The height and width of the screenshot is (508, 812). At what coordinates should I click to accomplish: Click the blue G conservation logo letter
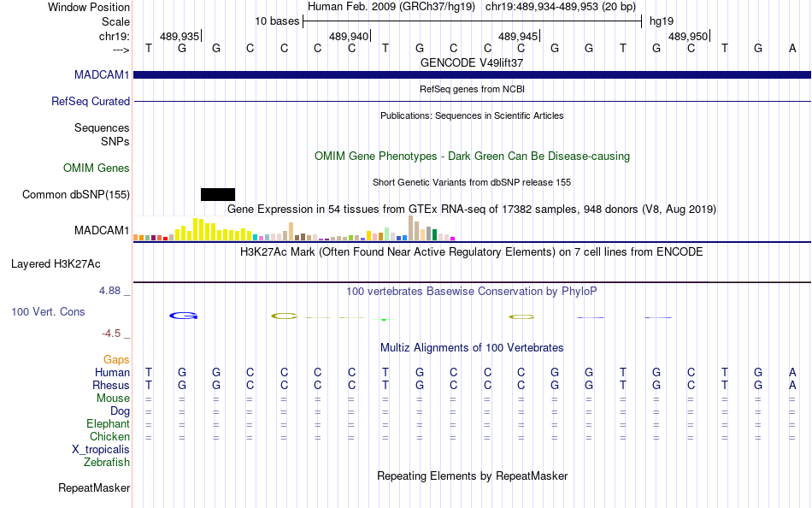coord(183,316)
